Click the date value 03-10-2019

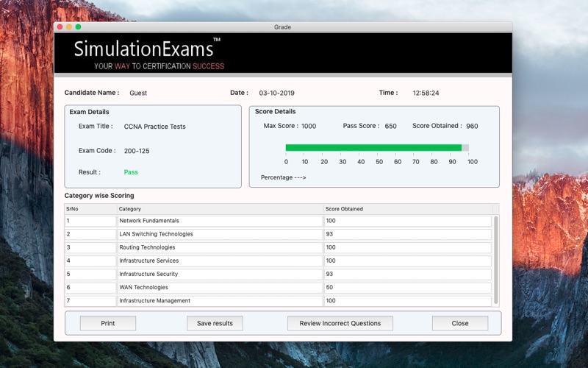click(277, 93)
